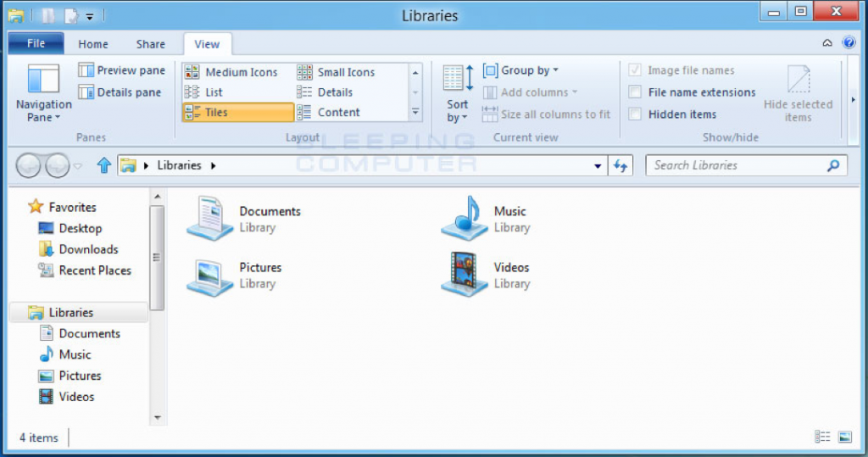Image resolution: width=868 pixels, height=457 pixels.
Task: Toggle the Image file names checkbox
Action: click(x=635, y=70)
